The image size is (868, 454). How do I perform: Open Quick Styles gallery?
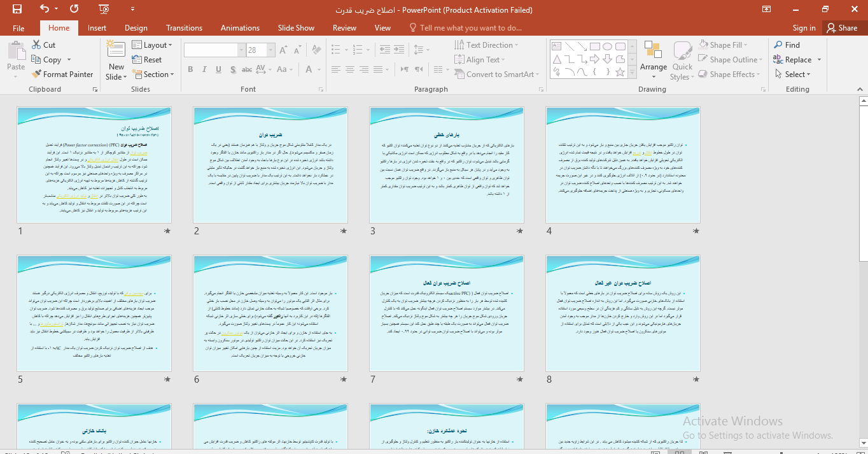pyautogui.click(x=682, y=60)
